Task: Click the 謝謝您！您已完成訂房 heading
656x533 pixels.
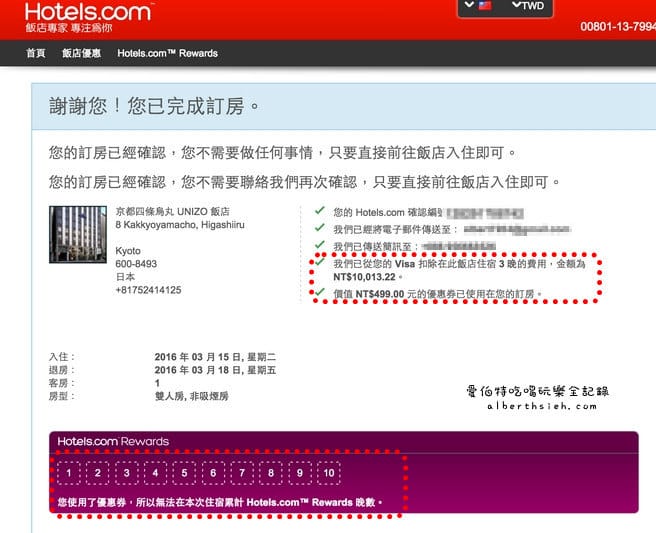Action: (154, 106)
